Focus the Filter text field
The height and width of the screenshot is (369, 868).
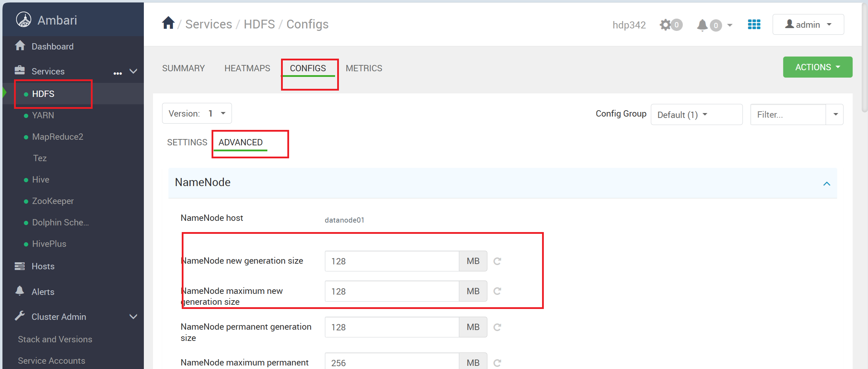click(x=788, y=114)
